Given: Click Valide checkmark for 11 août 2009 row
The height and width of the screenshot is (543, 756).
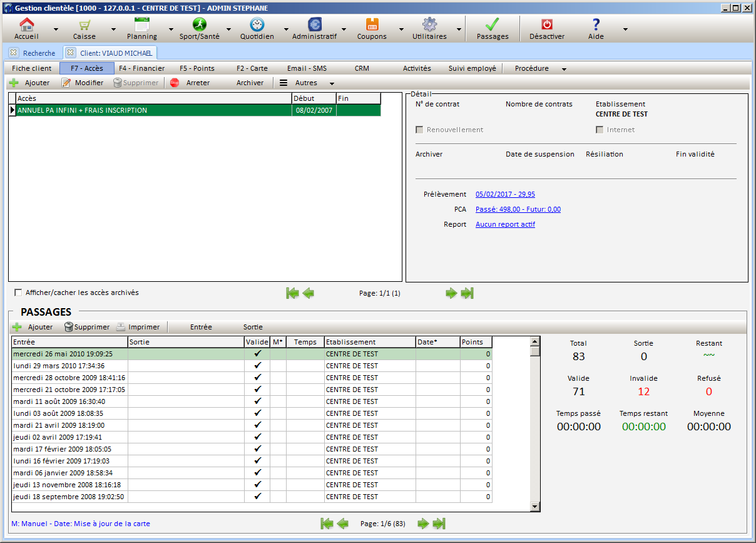Looking at the screenshot, I should pyautogui.click(x=257, y=401).
